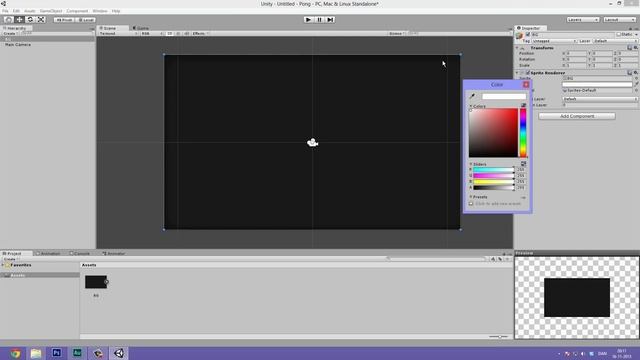The height and width of the screenshot is (360, 640).
Task: Collapse the Transform component
Action: (x=517, y=48)
